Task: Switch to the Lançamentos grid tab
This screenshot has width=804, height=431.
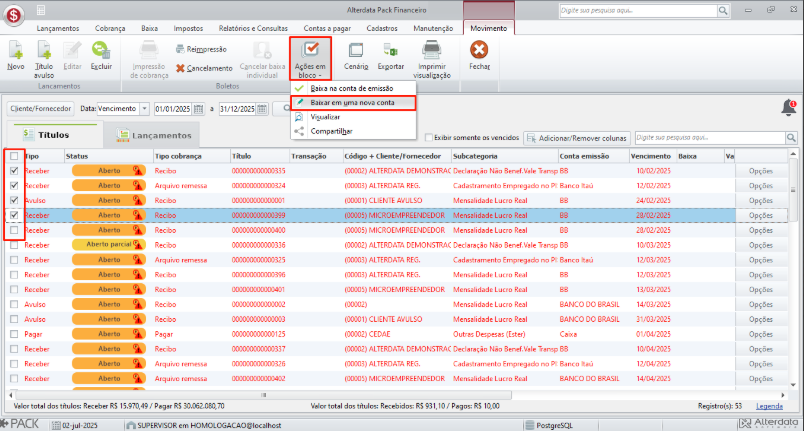Action: tap(152, 135)
